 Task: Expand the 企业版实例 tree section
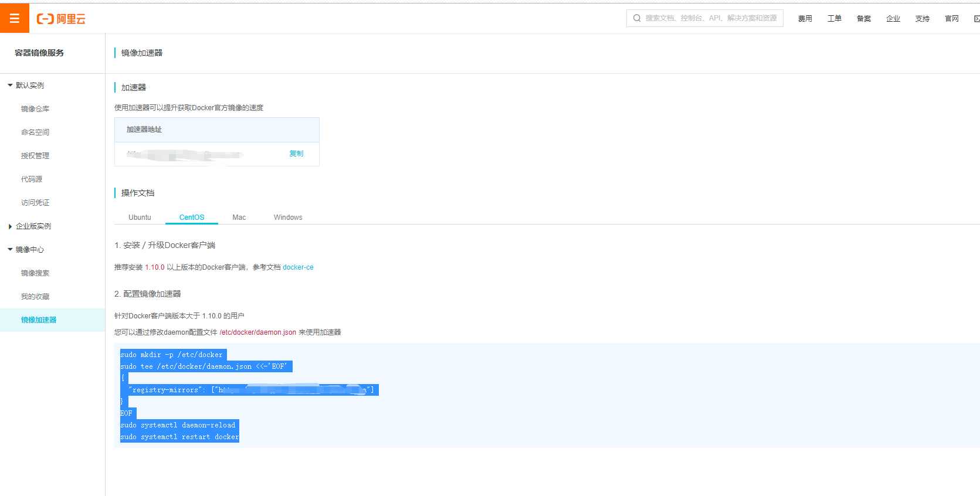[x=10, y=226]
